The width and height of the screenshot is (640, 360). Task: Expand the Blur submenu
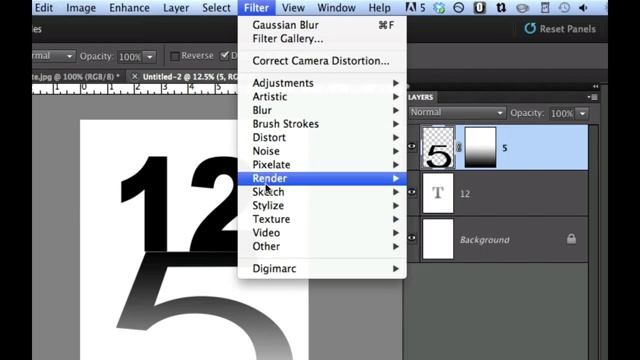pos(322,110)
